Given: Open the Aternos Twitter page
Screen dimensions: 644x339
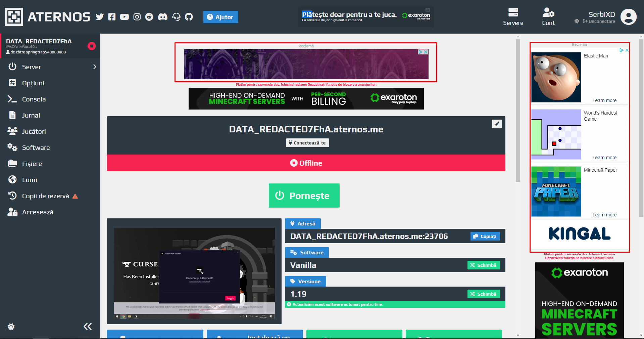Looking at the screenshot, I should pyautogui.click(x=100, y=17).
